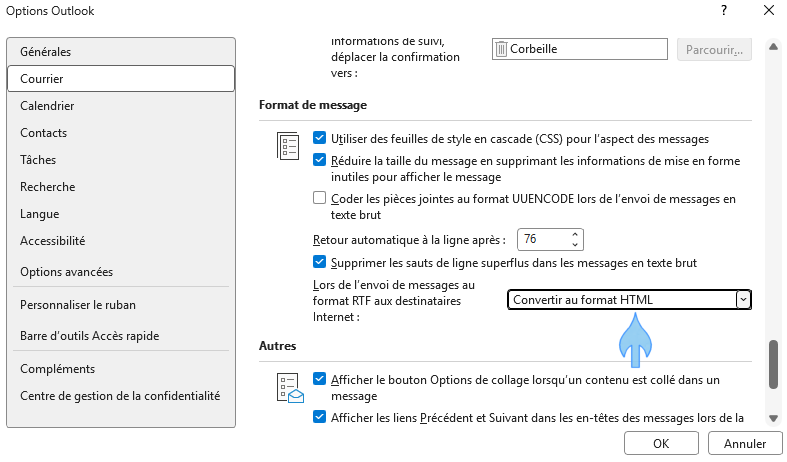The image size is (787, 462).
Task: Toggle Réduire la taille du message checkbox
Action: [319, 160]
